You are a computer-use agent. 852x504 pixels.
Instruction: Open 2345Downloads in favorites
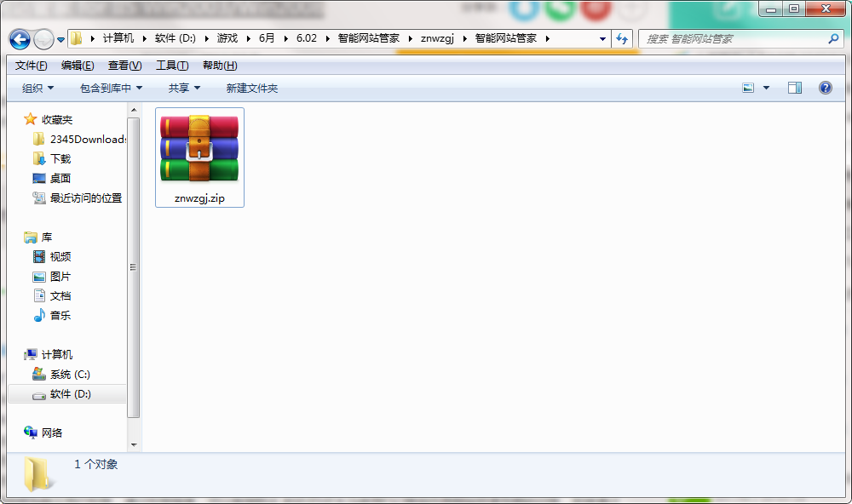click(88, 139)
